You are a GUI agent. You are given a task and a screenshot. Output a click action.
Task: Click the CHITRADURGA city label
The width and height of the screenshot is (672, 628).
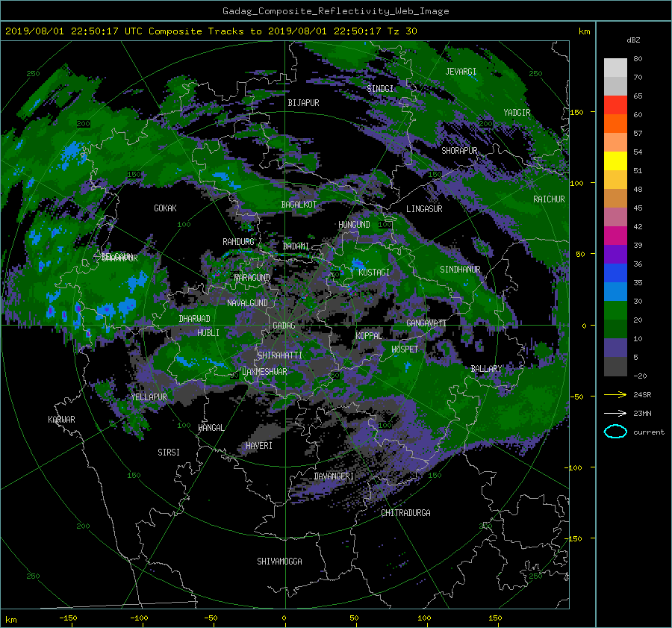pyautogui.click(x=406, y=513)
